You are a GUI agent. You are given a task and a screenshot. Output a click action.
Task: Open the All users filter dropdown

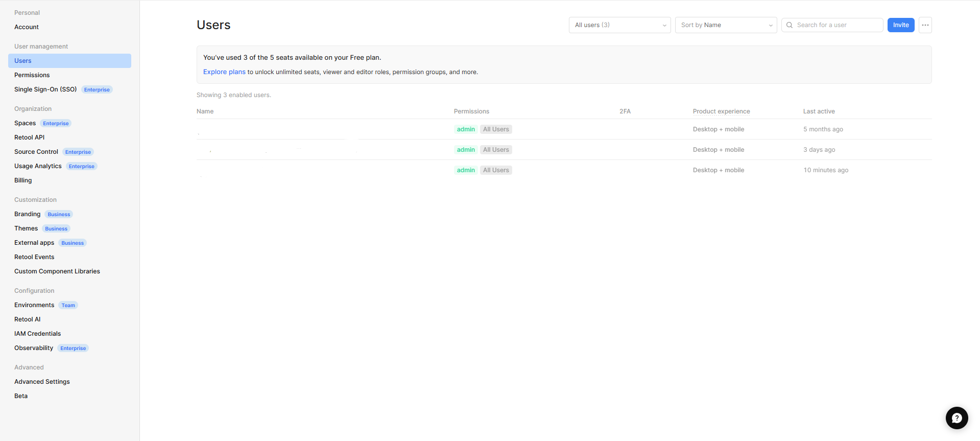(619, 25)
